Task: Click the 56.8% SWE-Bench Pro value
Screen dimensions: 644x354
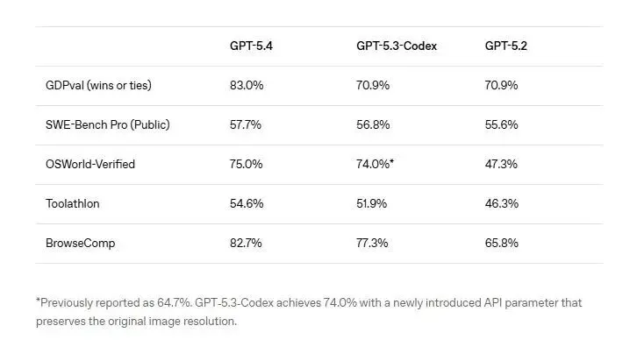Action: click(x=373, y=124)
